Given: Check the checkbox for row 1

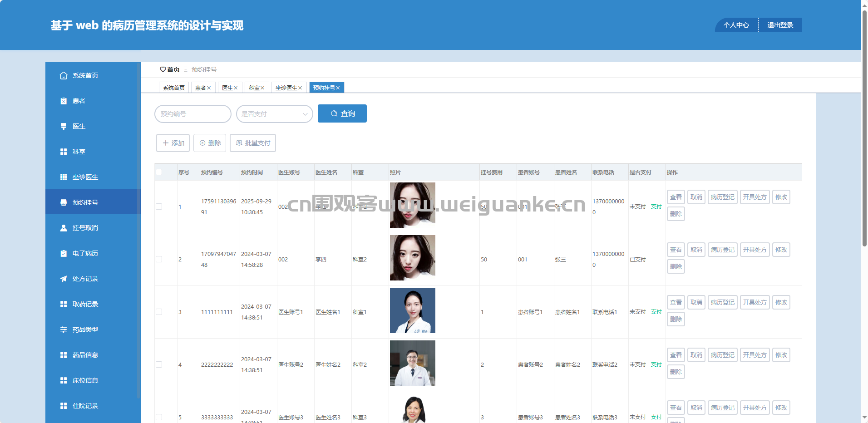Looking at the screenshot, I should point(159,207).
